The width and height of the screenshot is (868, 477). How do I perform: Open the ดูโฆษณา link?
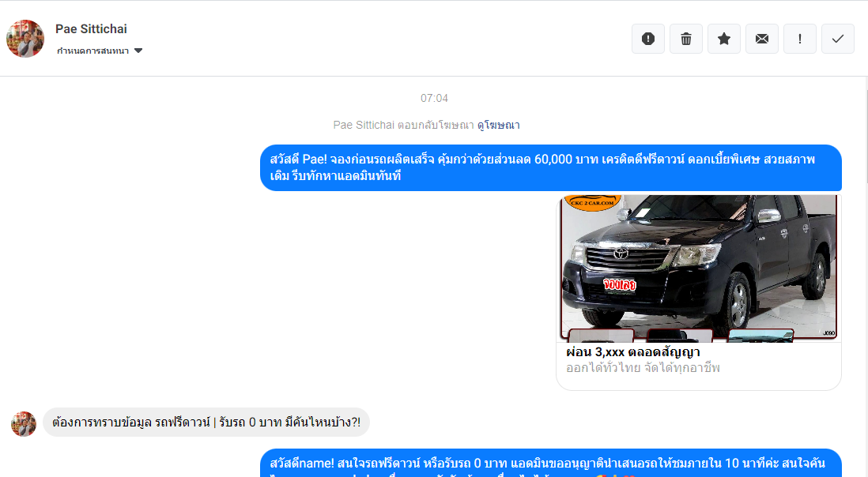pyautogui.click(x=498, y=126)
